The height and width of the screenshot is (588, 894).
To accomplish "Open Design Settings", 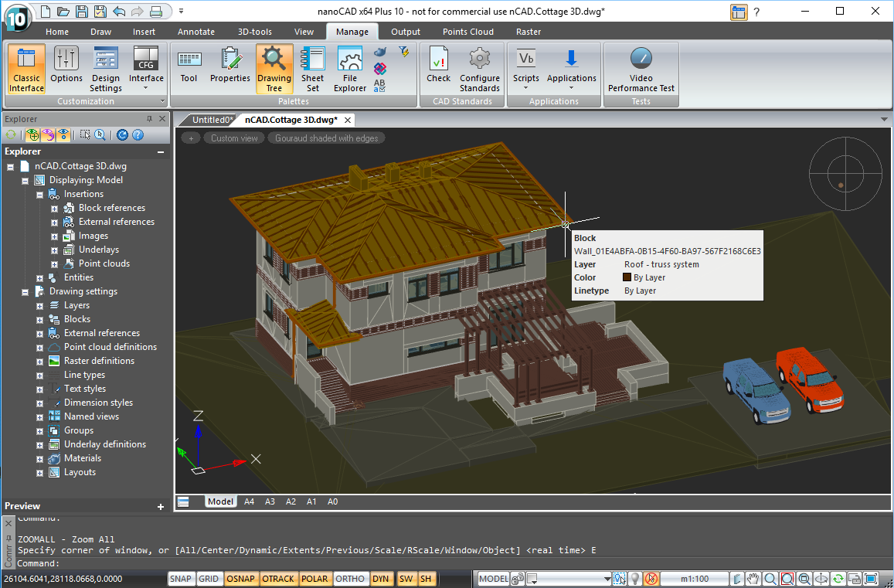I will [x=106, y=69].
